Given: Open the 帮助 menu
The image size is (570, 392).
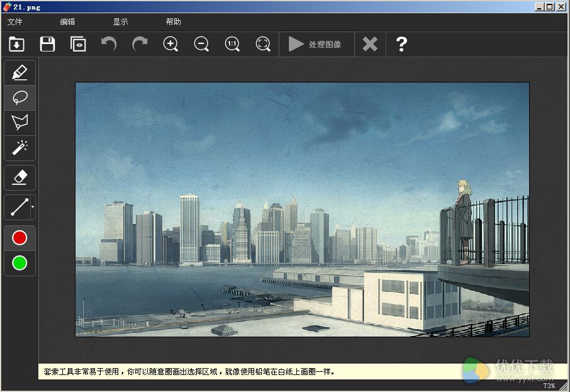Looking at the screenshot, I should 174,22.
